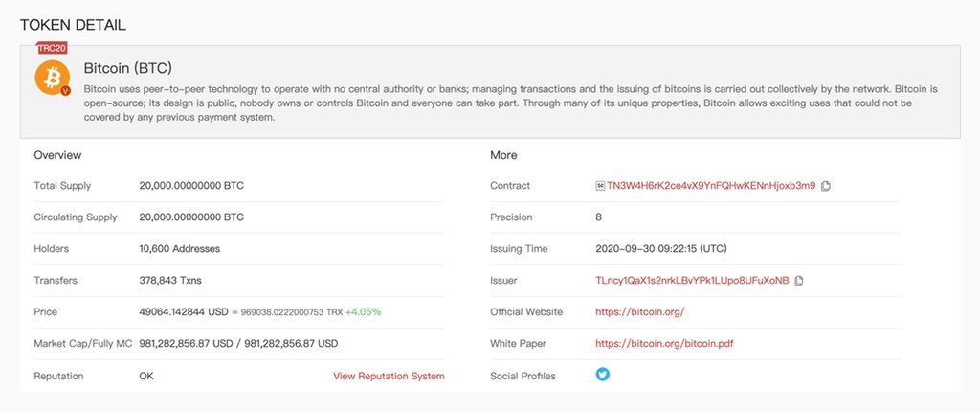980x412 pixels.
Task: Click the Official Website label
Action: (526, 311)
